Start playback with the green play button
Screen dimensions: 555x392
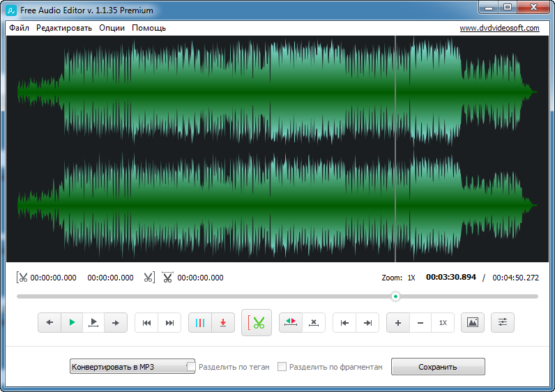72,322
